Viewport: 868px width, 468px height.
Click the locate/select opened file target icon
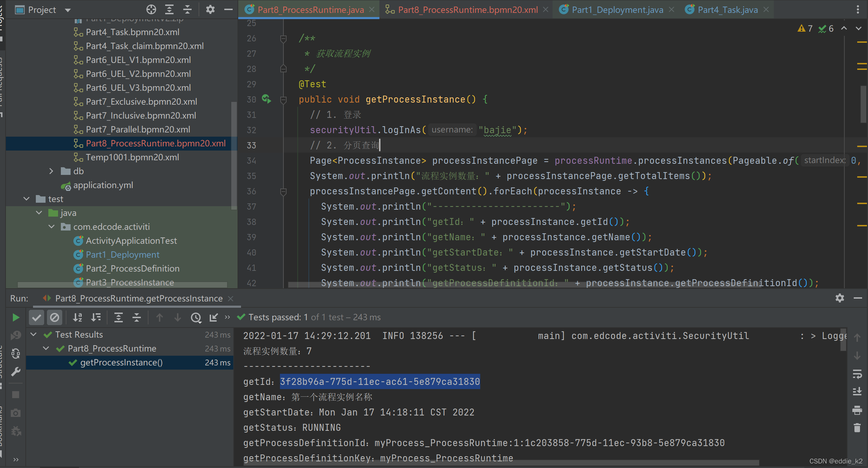[151, 9]
